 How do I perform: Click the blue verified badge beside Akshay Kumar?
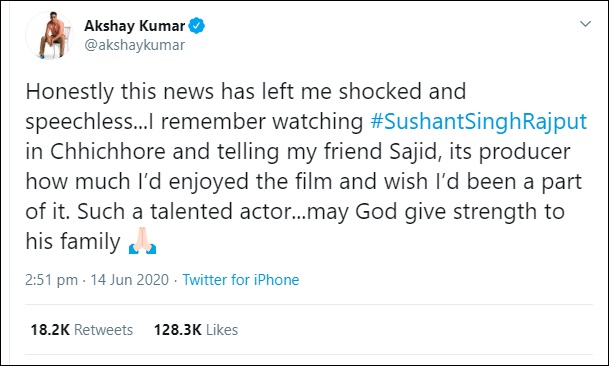click(x=197, y=26)
